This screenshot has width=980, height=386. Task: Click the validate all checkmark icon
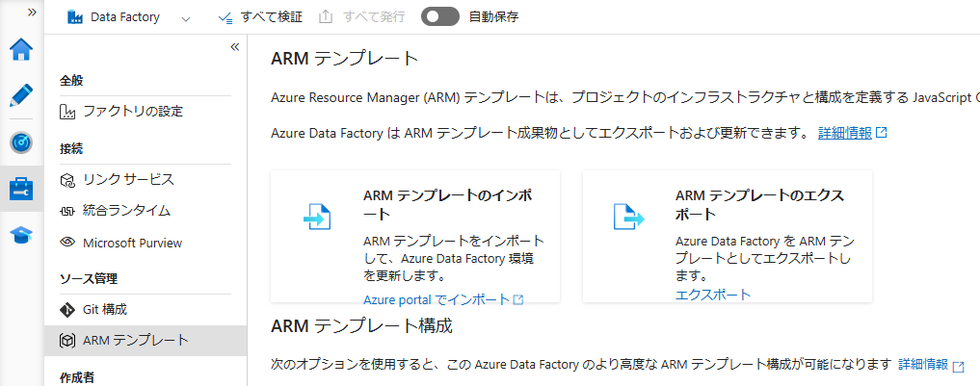click(x=225, y=17)
